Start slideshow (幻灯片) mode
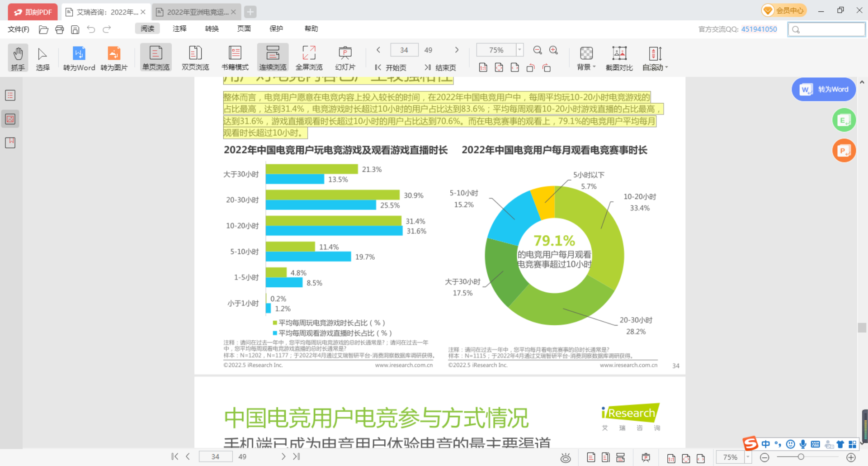 click(345, 58)
